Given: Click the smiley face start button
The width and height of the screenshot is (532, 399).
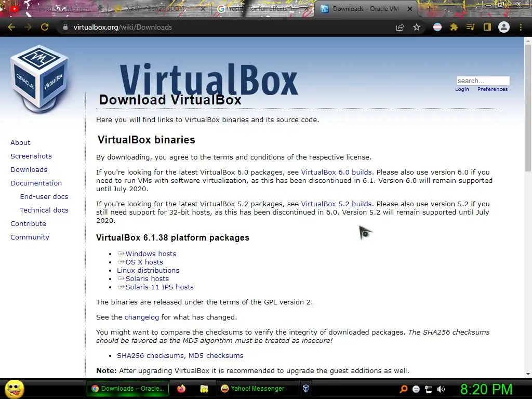Looking at the screenshot, I should coord(14,389).
